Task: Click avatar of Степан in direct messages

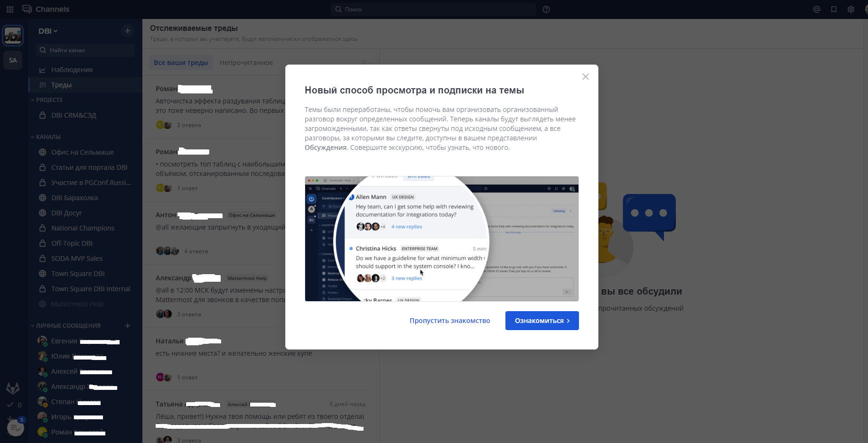Action: pos(42,402)
